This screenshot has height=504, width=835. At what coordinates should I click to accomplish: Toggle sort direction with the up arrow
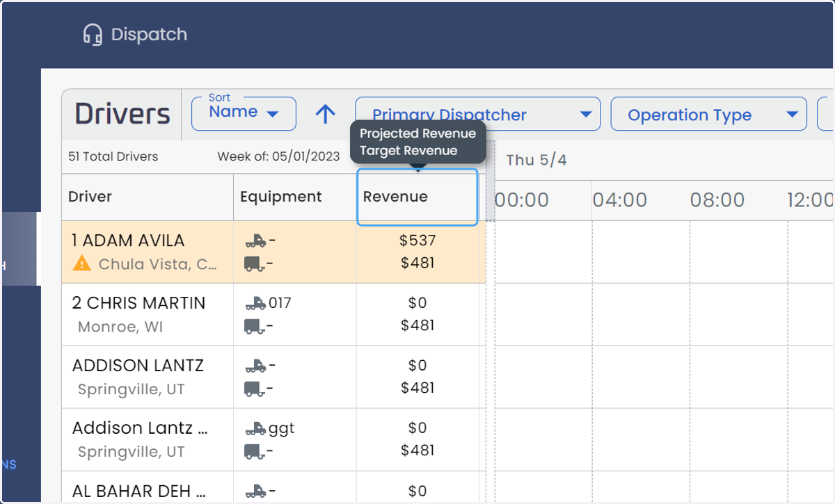325,114
